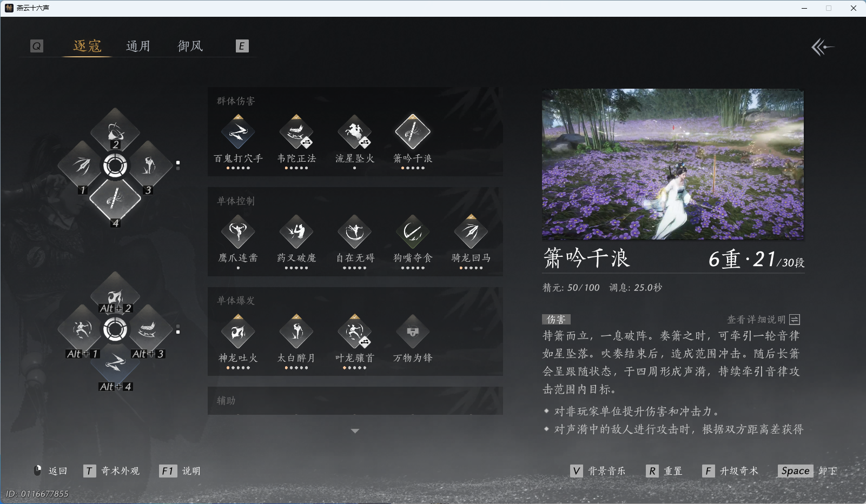Click the 箫吟千浪 upgrade progress dots

coord(412,168)
